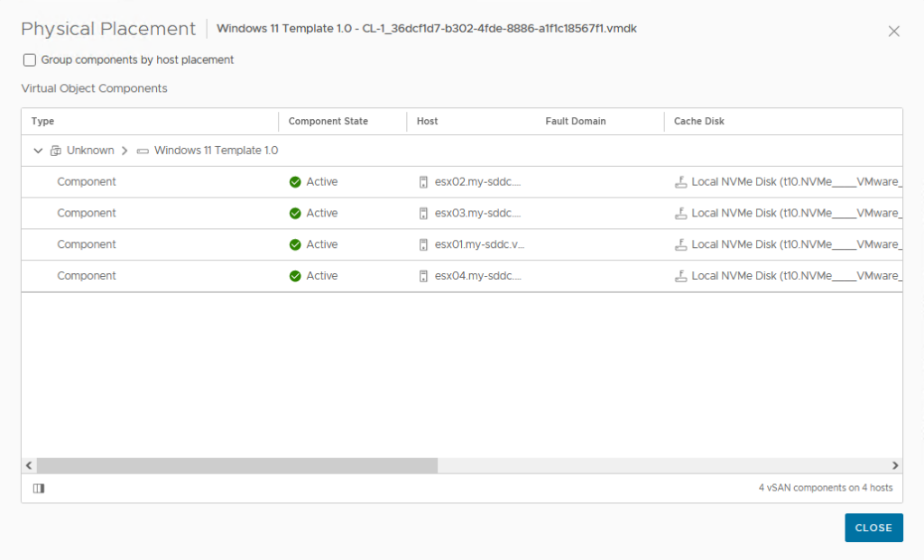Image resolution: width=924 pixels, height=560 pixels.
Task: Click the host icon for esx04
Action: coord(423,277)
